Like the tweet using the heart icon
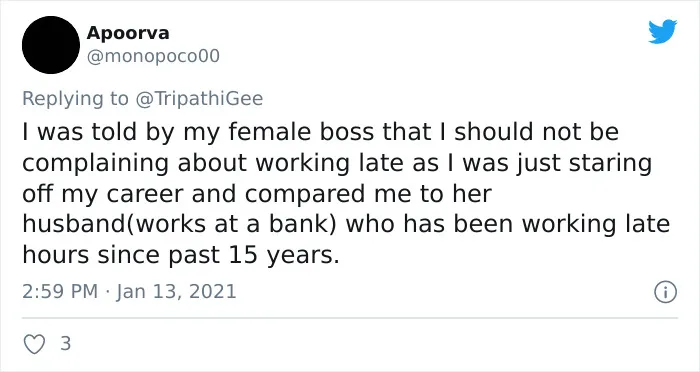 click(x=34, y=344)
